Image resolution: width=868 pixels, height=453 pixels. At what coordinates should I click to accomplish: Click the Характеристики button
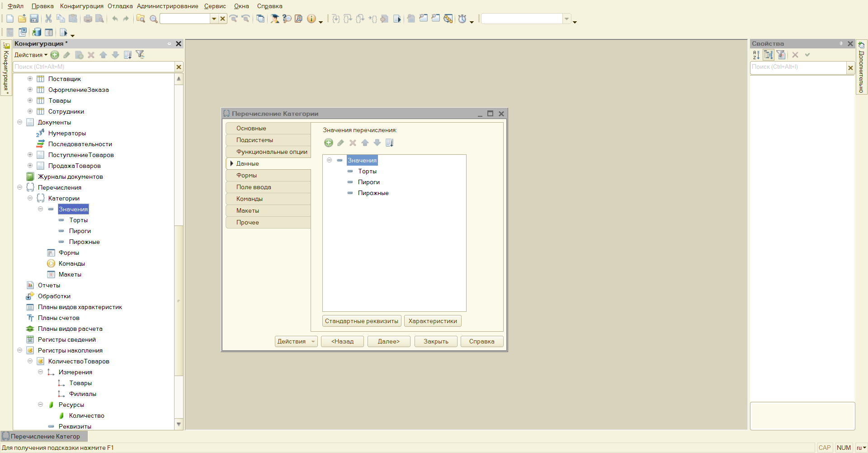(433, 321)
